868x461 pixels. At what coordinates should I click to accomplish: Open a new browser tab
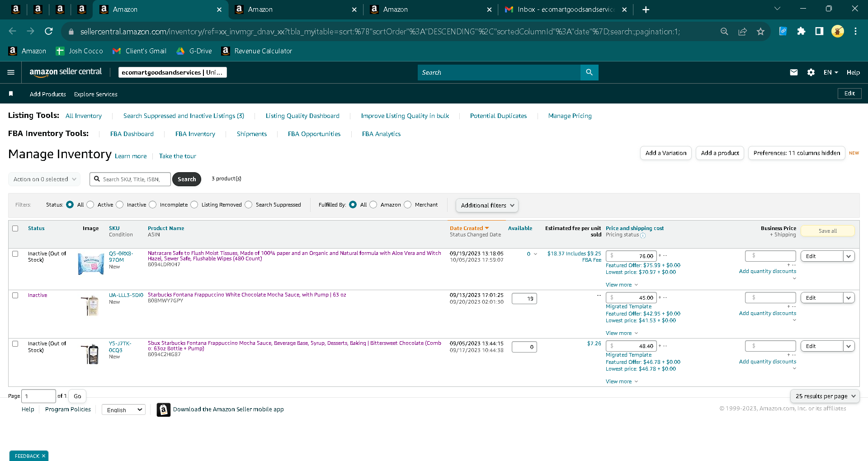point(646,9)
